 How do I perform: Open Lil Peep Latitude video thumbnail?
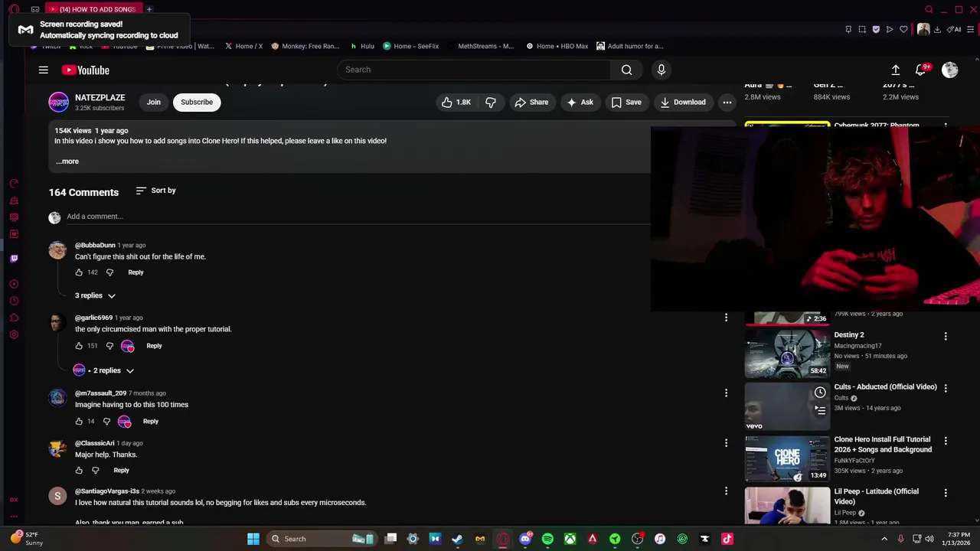[x=787, y=506]
